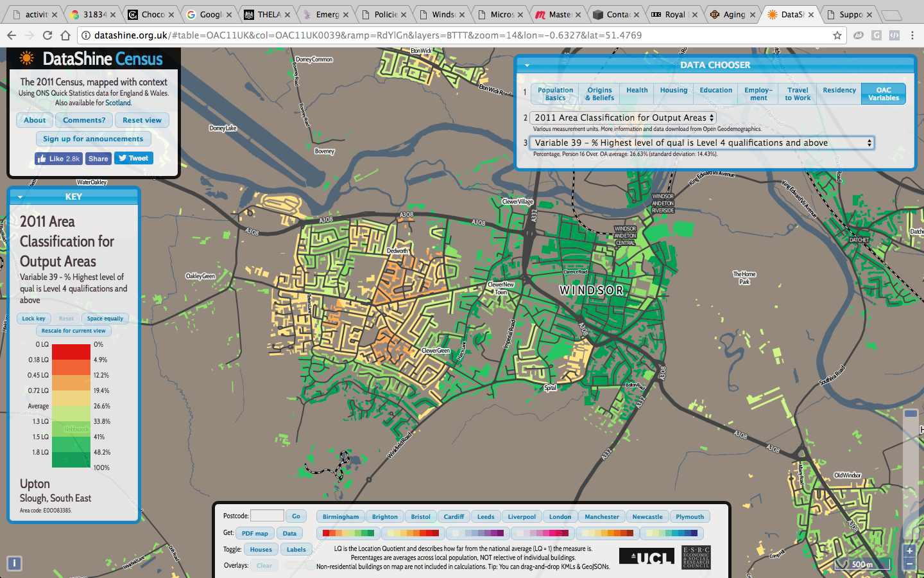
Task: Select the Housing tab
Action: pos(674,94)
